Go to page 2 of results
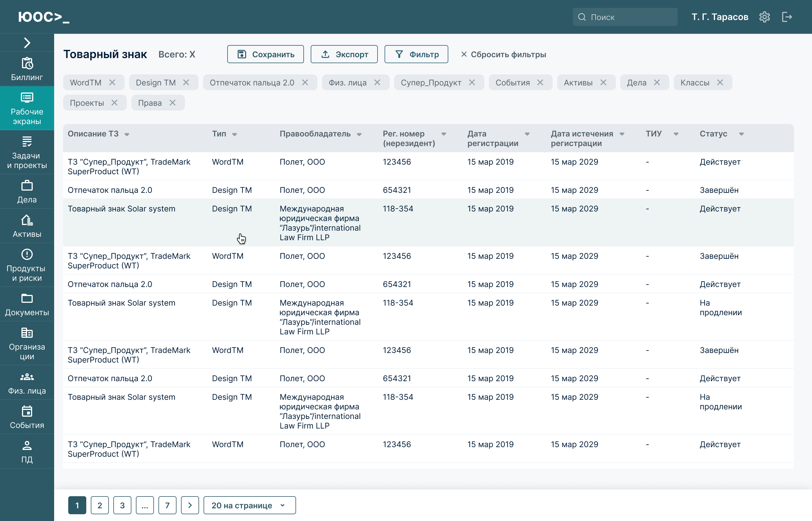Image resolution: width=812 pixels, height=521 pixels. pos(100,505)
